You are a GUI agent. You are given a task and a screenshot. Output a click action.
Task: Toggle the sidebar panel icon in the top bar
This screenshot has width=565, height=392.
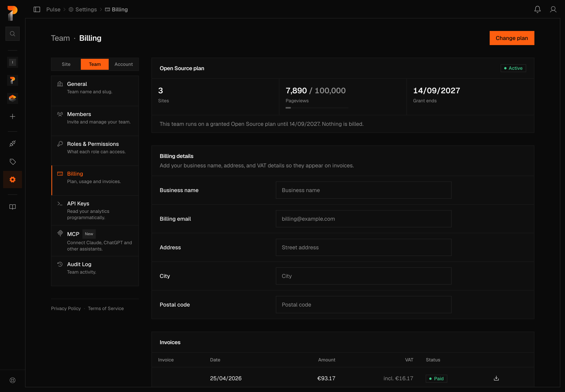click(37, 10)
